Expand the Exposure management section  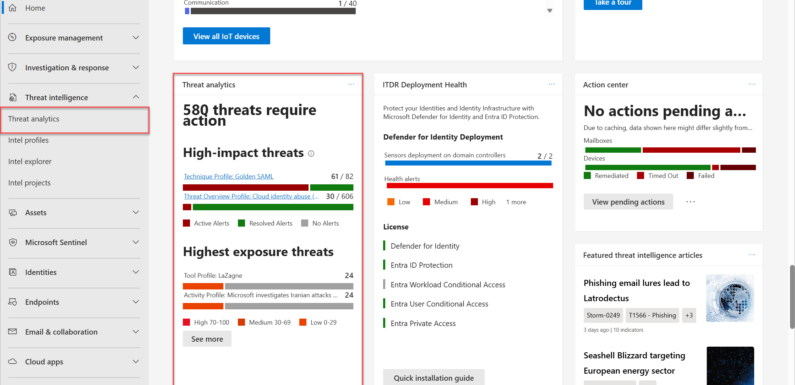[135, 38]
